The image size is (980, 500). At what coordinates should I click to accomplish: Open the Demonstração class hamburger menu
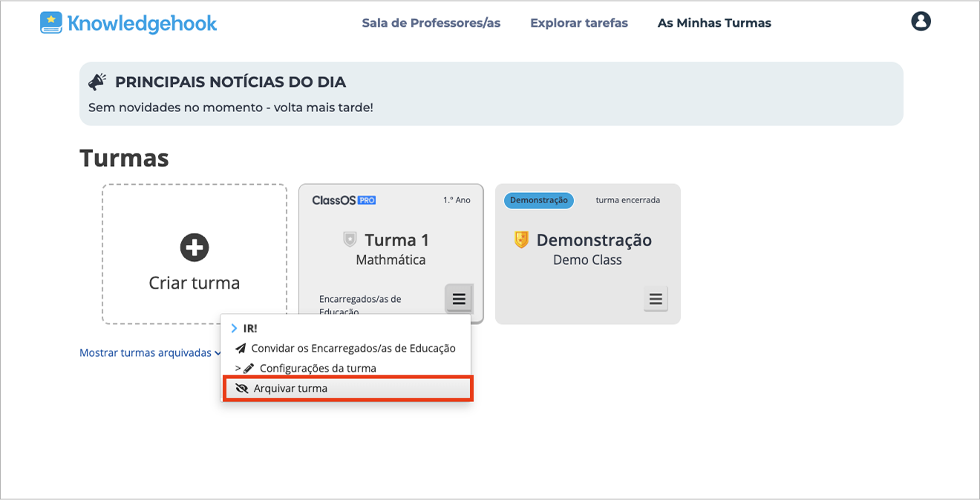coord(656,299)
